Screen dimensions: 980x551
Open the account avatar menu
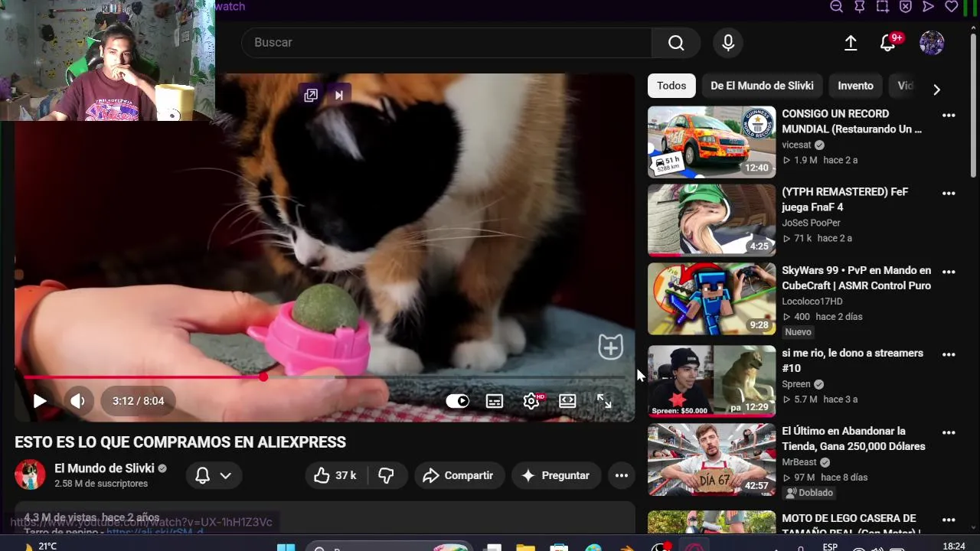point(932,43)
